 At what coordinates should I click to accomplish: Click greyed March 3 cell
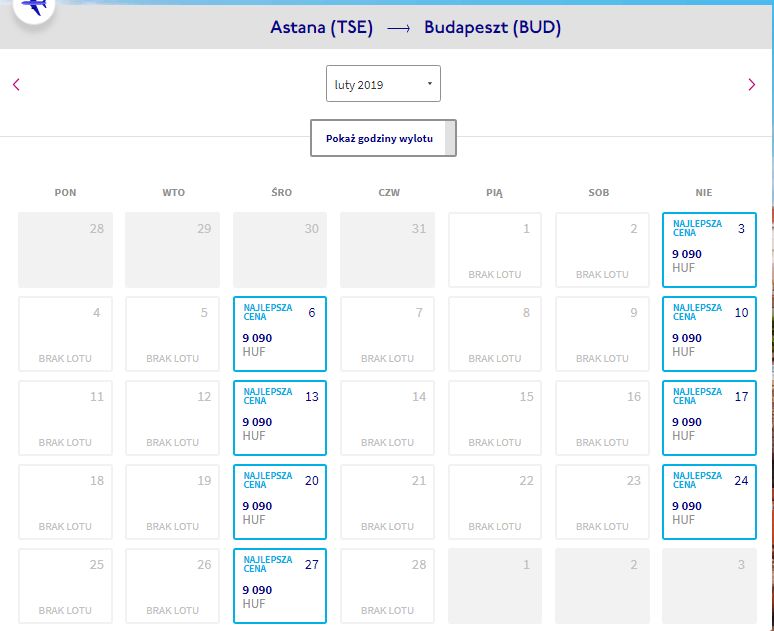pyautogui.click(x=709, y=586)
